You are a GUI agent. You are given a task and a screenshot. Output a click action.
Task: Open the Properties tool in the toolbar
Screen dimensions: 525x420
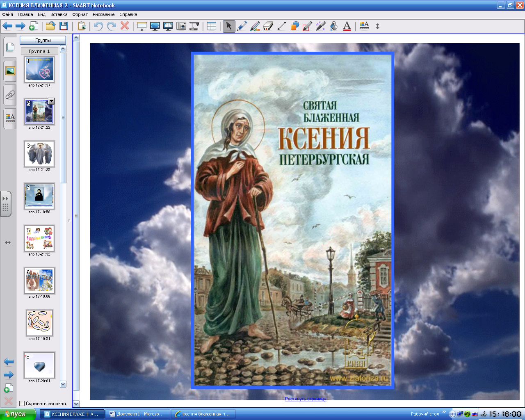[x=364, y=26]
